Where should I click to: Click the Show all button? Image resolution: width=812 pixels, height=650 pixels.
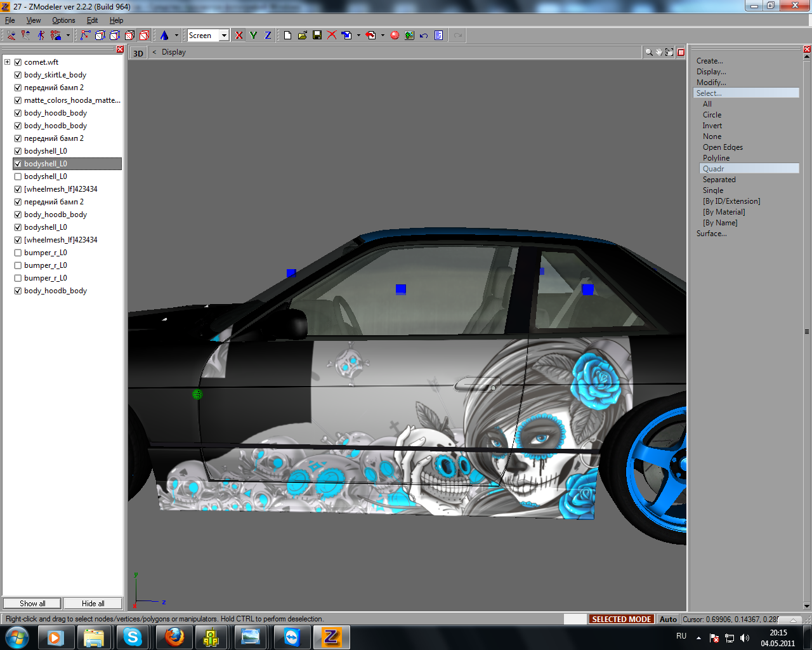pyautogui.click(x=32, y=604)
